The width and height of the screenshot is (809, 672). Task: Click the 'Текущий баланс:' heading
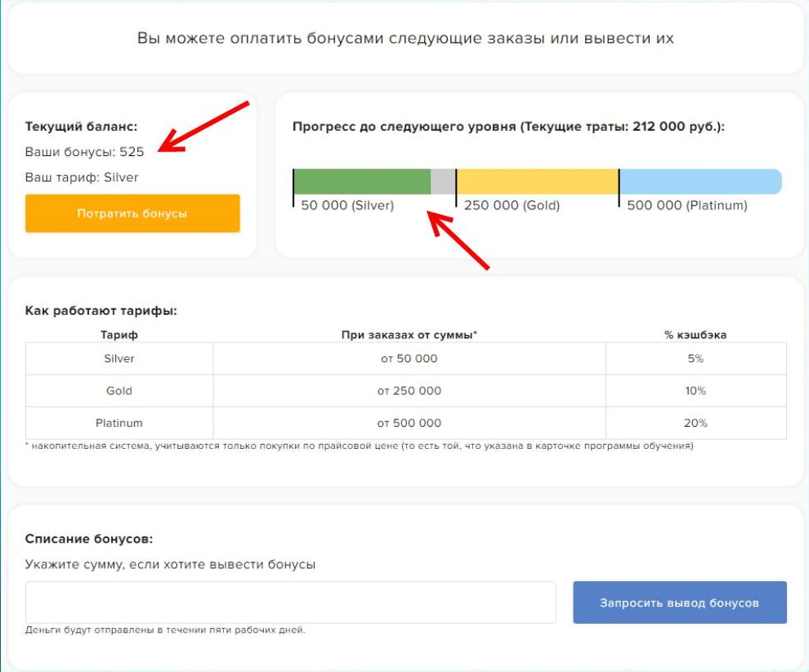pos(81,127)
